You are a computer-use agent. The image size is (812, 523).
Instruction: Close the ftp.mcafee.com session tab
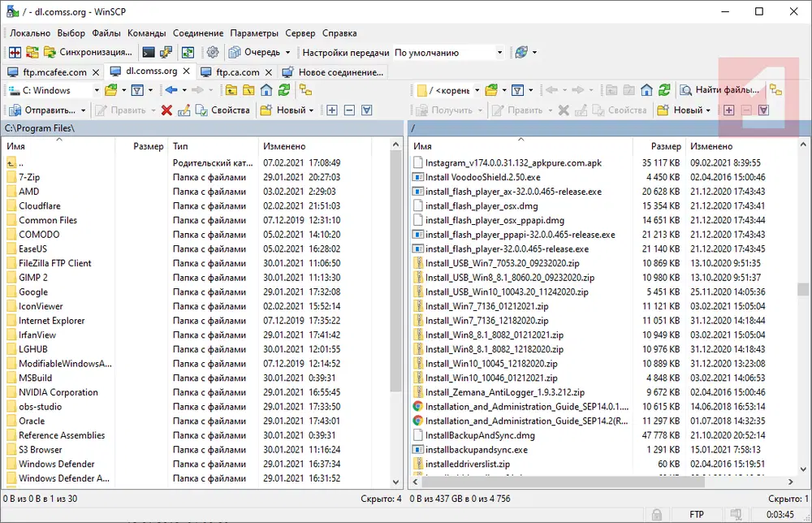click(x=96, y=72)
